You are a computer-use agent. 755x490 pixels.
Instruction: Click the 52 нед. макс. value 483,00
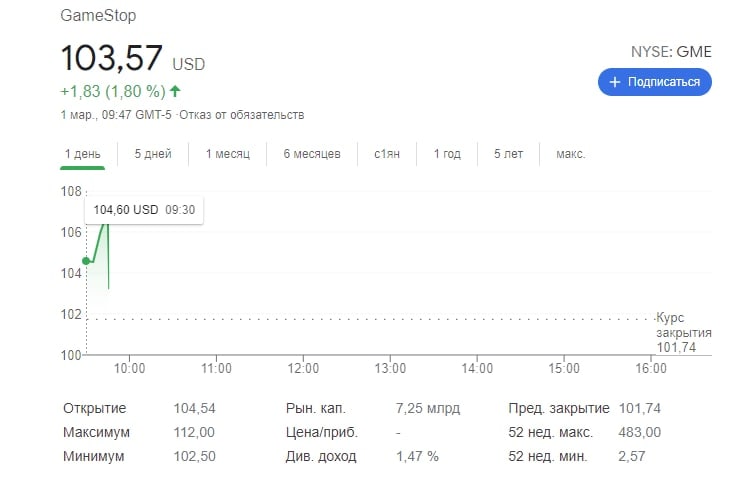click(639, 432)
